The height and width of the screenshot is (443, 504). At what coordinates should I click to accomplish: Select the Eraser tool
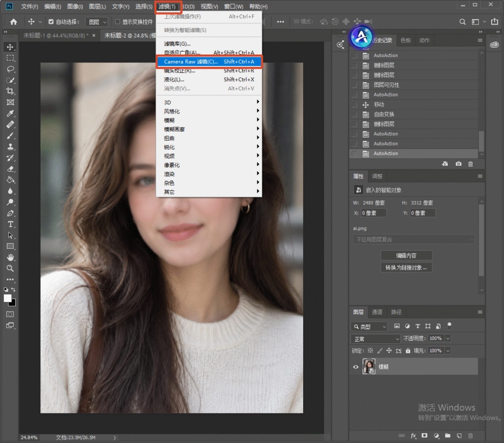[10, 169]
